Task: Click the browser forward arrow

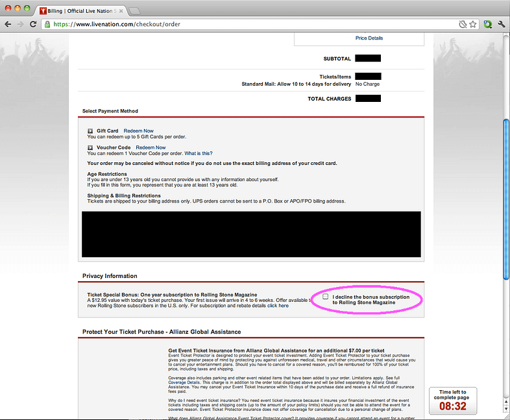Action: point(21,24)
